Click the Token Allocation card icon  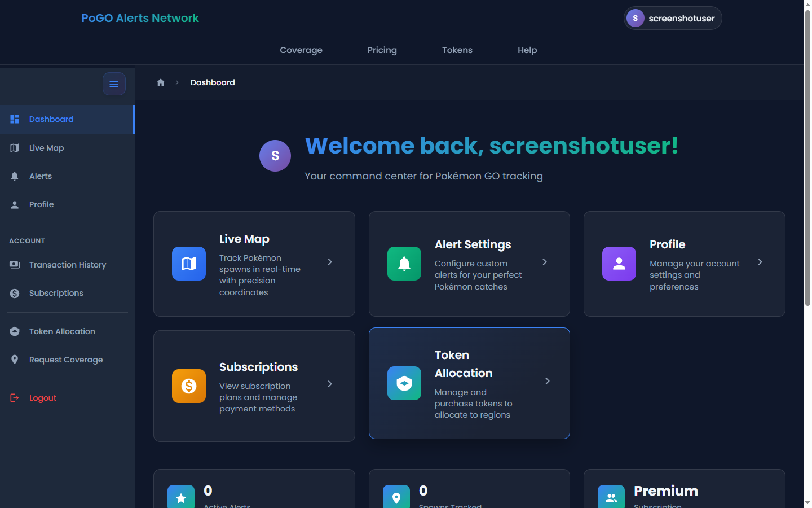[x=404, y=383]
